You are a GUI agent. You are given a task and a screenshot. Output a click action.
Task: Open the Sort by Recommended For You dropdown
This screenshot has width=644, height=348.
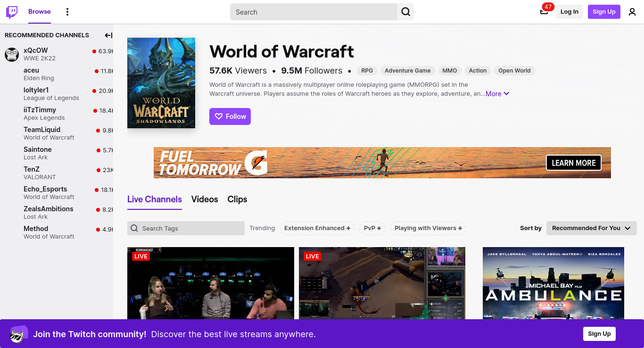pyautogui.click(x=592, y=228)
